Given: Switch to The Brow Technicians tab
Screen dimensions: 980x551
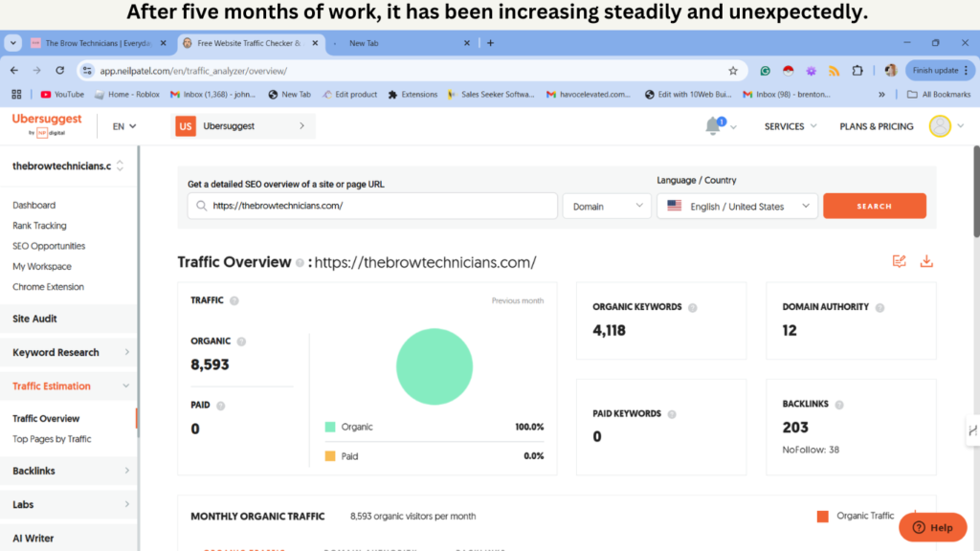Looking at the screenshot, I should tap(99, 43).
